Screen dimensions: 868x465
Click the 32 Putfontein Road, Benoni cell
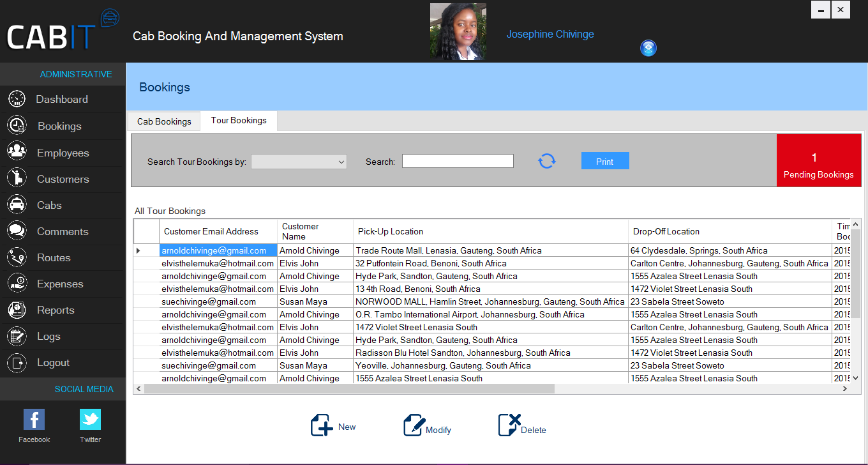click(491, 263)
